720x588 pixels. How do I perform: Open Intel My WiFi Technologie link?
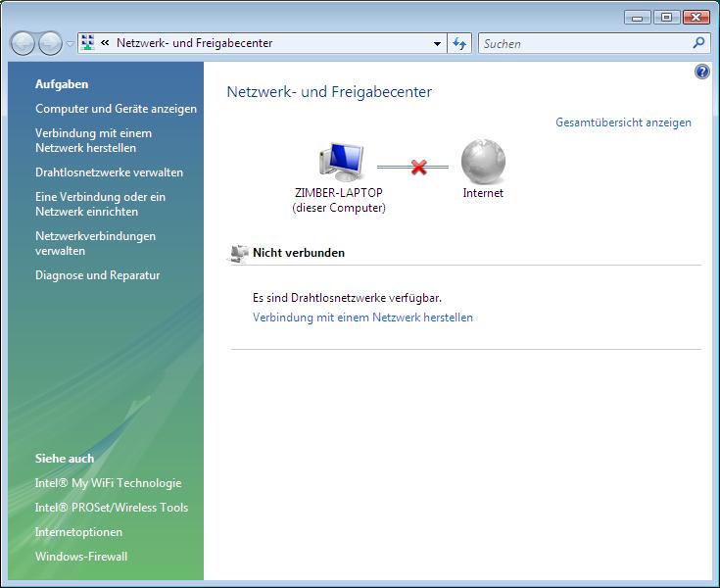point(109,483)
